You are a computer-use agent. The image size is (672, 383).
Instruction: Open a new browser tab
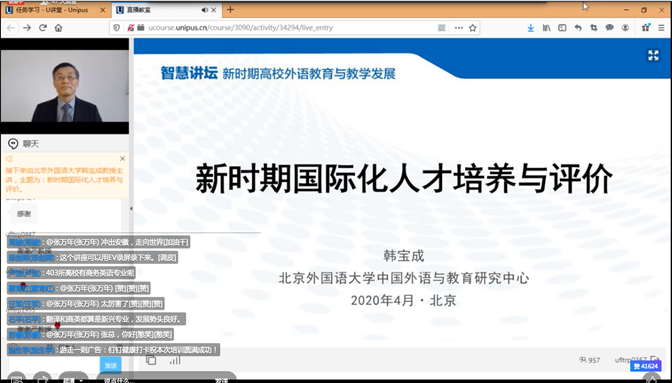pyautogui.click(x=231, y=9)
